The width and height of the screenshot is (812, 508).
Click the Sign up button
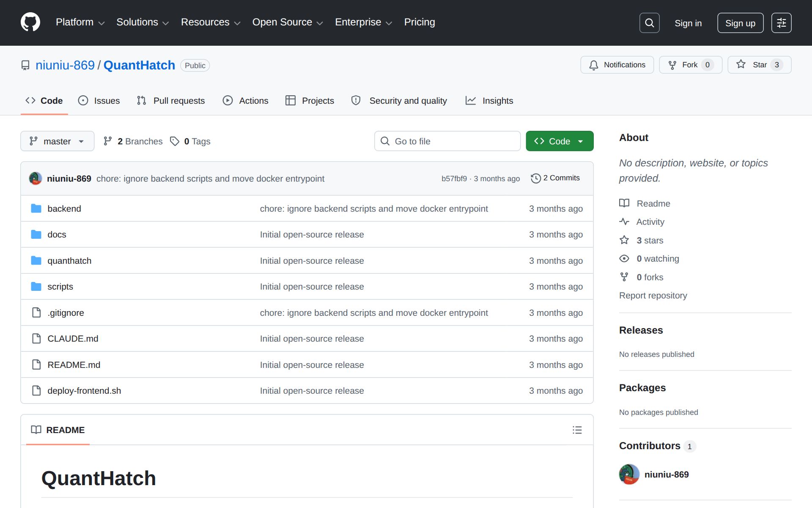740,23
